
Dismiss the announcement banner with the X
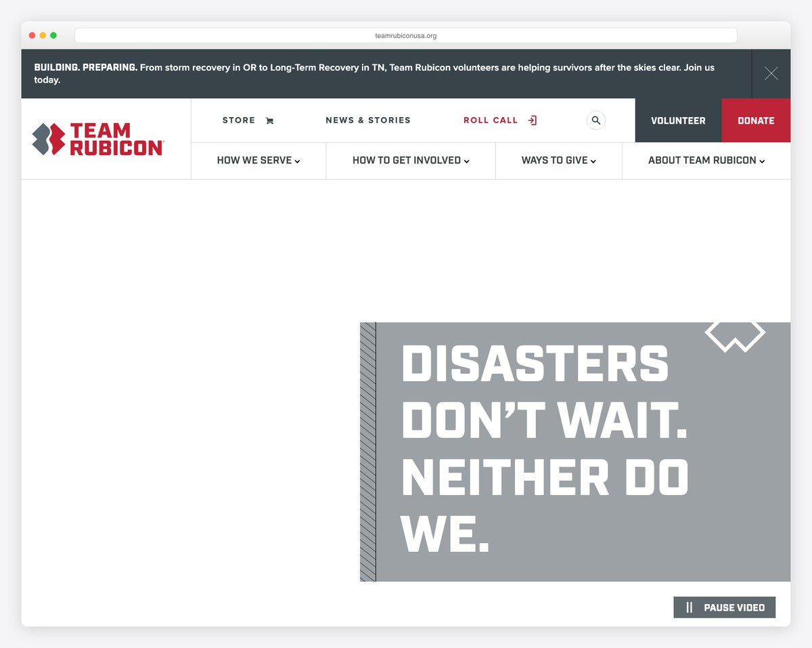point(771,74)
